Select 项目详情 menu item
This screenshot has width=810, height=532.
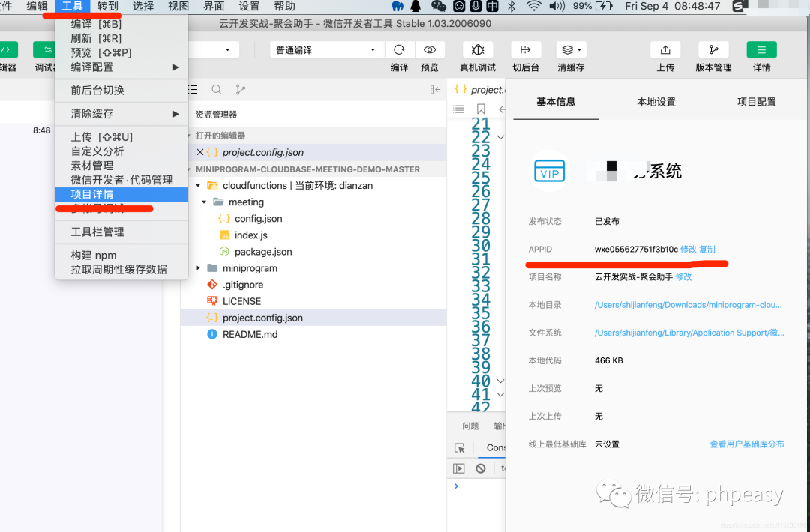(121, 194)
